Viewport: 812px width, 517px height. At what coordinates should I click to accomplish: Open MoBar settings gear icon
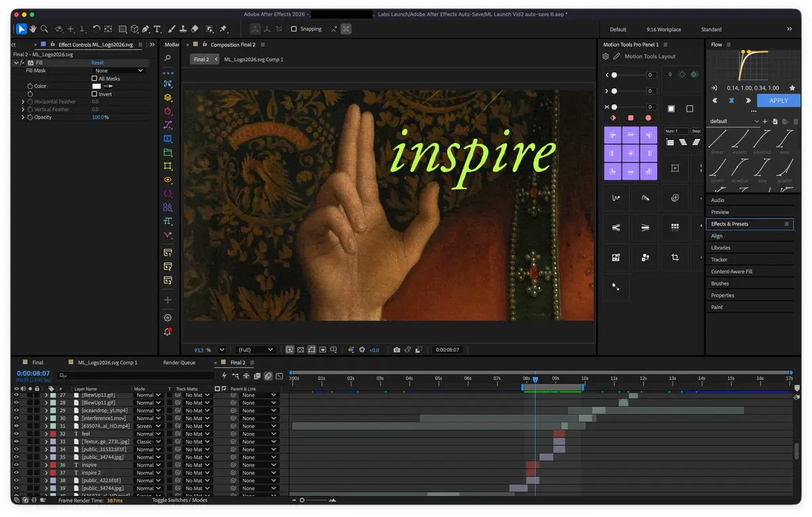(x=168, y=318)
